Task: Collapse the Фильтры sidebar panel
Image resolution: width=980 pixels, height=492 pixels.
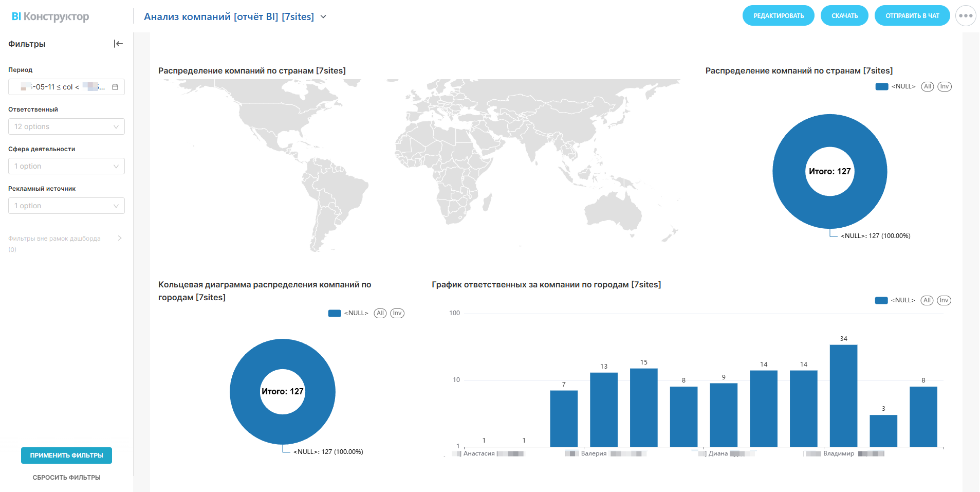Action: (118, 44)
